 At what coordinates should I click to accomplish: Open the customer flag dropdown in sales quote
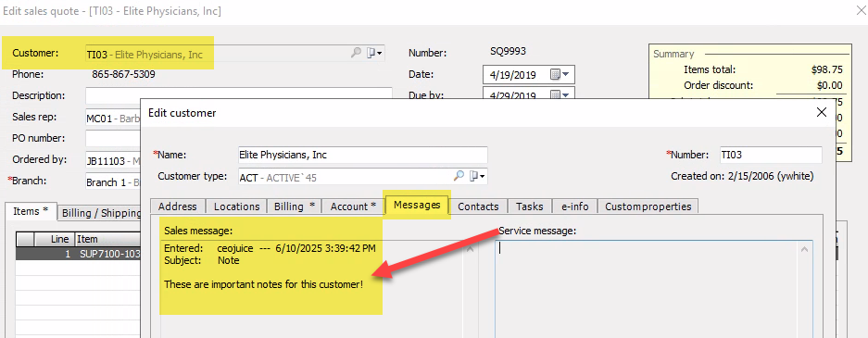coord(376,53)
